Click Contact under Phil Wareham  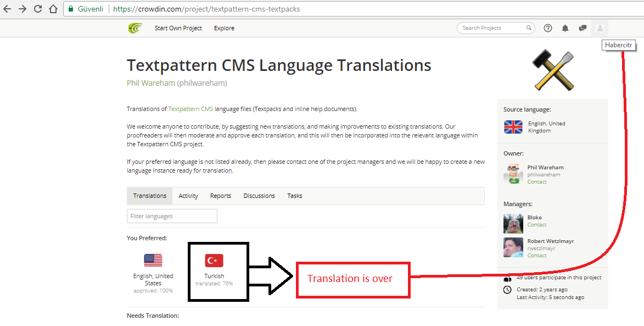[537, 182]
